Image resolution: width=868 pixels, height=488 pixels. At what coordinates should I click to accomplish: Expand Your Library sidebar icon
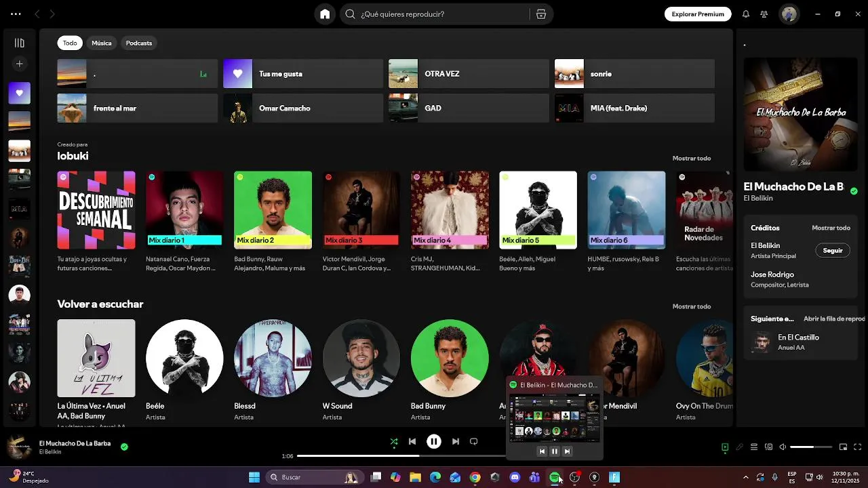[19, 43]
